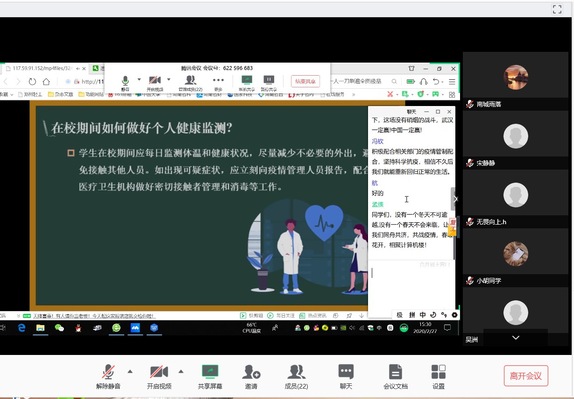The width and height of the screenshot is (574, 399).
Task: Click the Edge browser icon in the shared taskbar
Action: point(22,328)
